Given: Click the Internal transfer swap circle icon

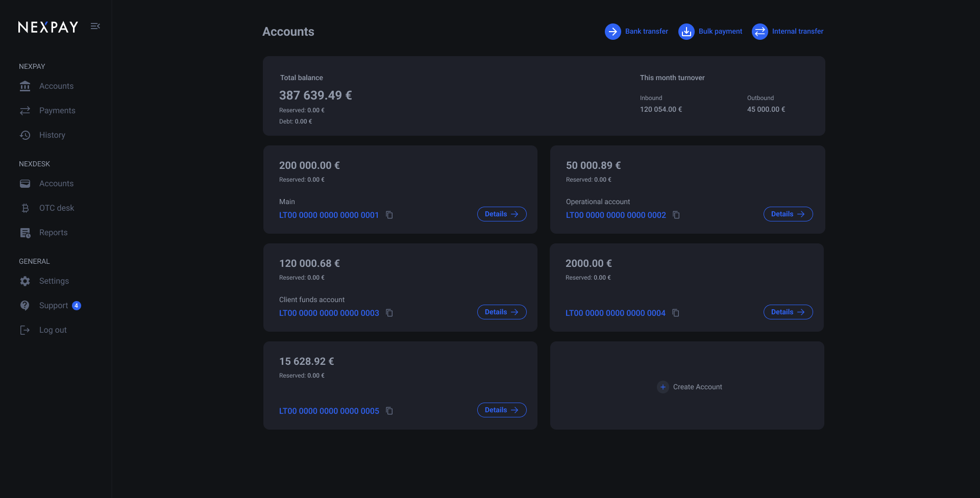Looking at the screenshot, I should (760, 32).
